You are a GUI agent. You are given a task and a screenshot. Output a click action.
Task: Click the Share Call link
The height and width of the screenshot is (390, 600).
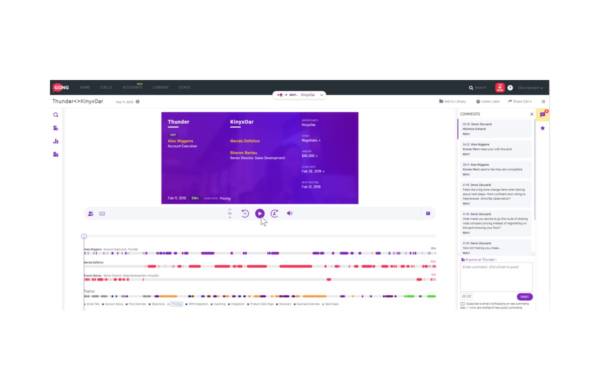pos(520,101)
